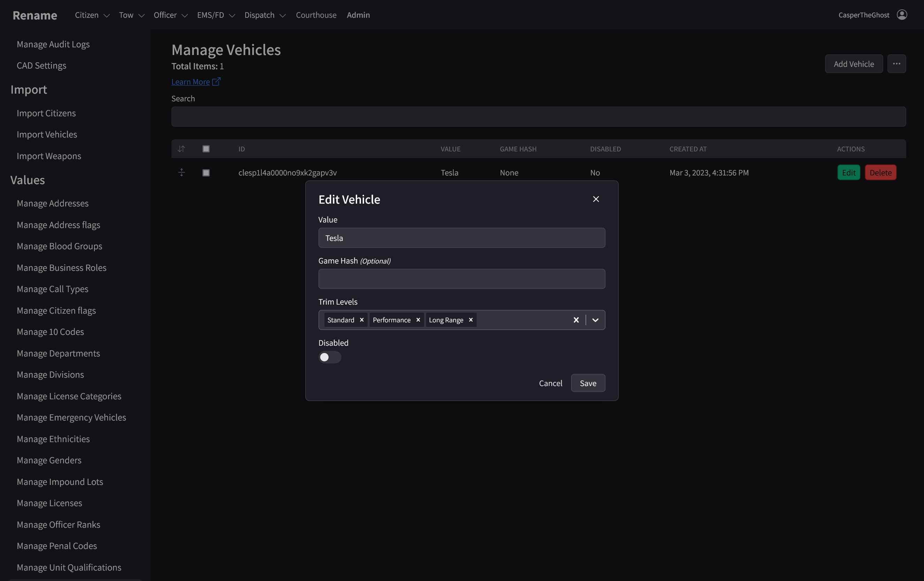Screen dimensions: 924x581
Task: Click the sort arrows in the table header
Action: (182, 149)
